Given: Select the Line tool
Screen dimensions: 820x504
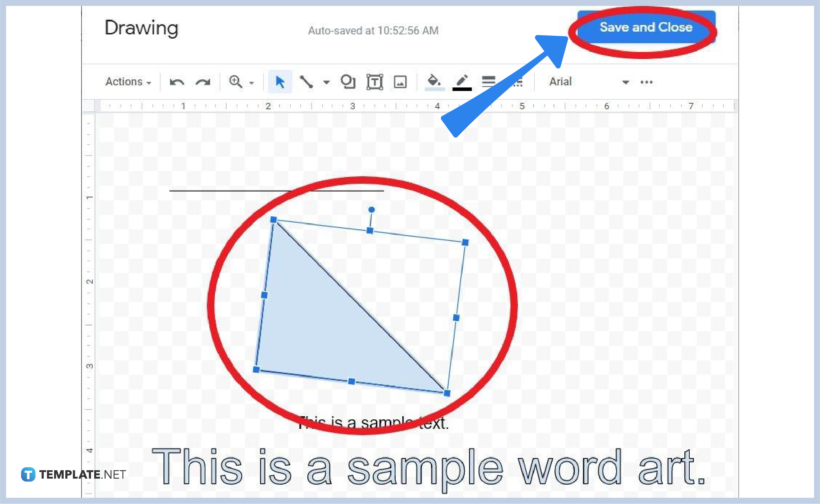Looking at the screenshot, I should tap(302, 82).
